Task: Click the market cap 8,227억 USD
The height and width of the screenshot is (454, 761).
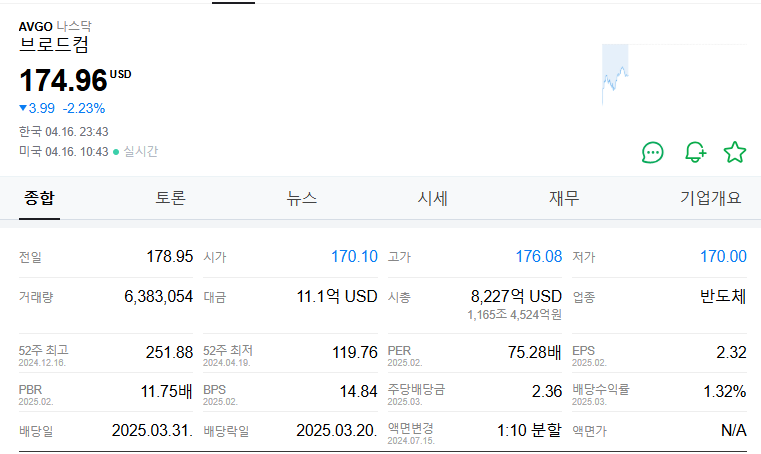Action: point(516,296)
